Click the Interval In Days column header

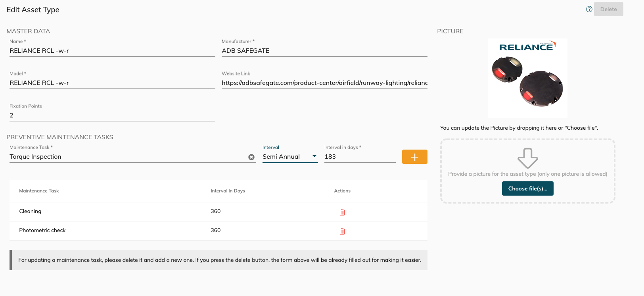pyautogui.click(x=228, y=191)
